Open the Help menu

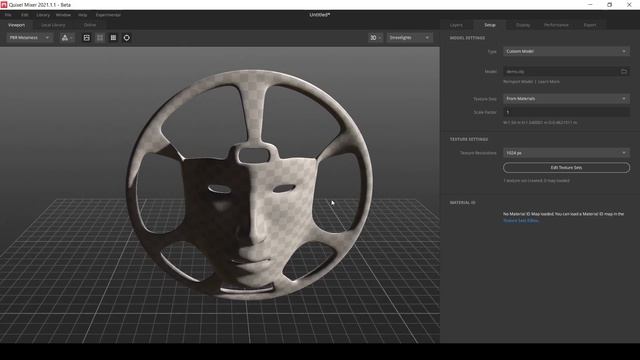coord(82,15)
